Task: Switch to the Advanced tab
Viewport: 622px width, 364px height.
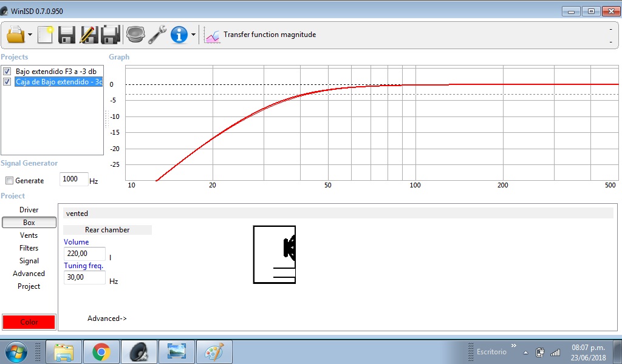Action: [x=29, y=273]
